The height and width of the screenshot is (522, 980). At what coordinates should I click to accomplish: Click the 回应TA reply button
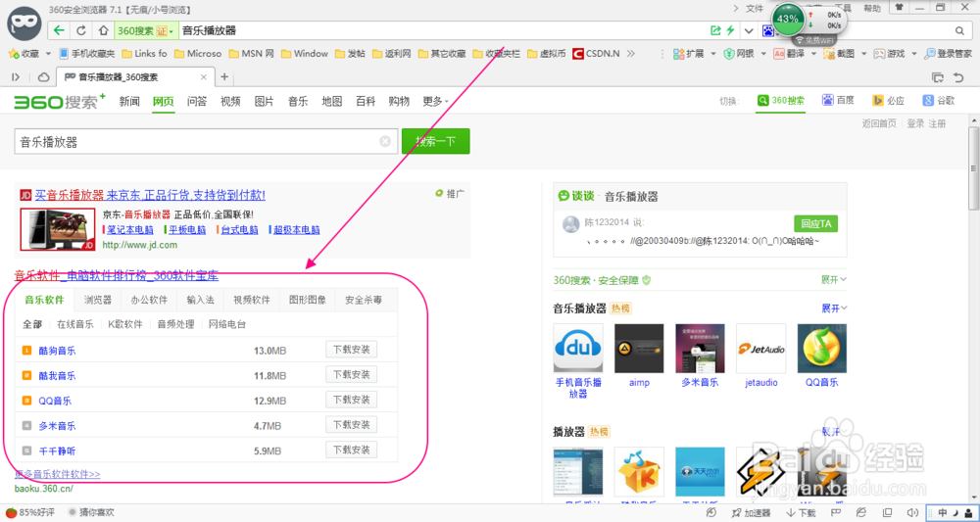(815, 223)
